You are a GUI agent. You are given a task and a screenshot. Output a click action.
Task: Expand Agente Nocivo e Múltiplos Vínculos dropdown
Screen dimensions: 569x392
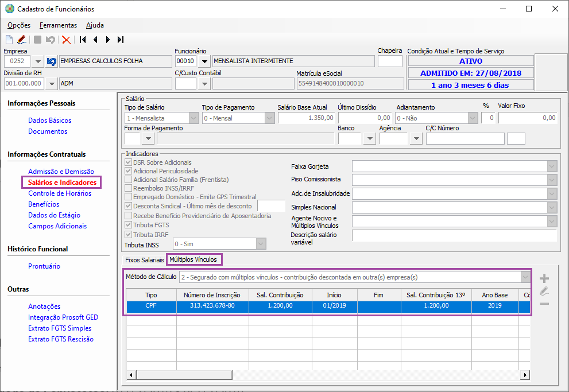pyautogui.click(x=552, y=221)
